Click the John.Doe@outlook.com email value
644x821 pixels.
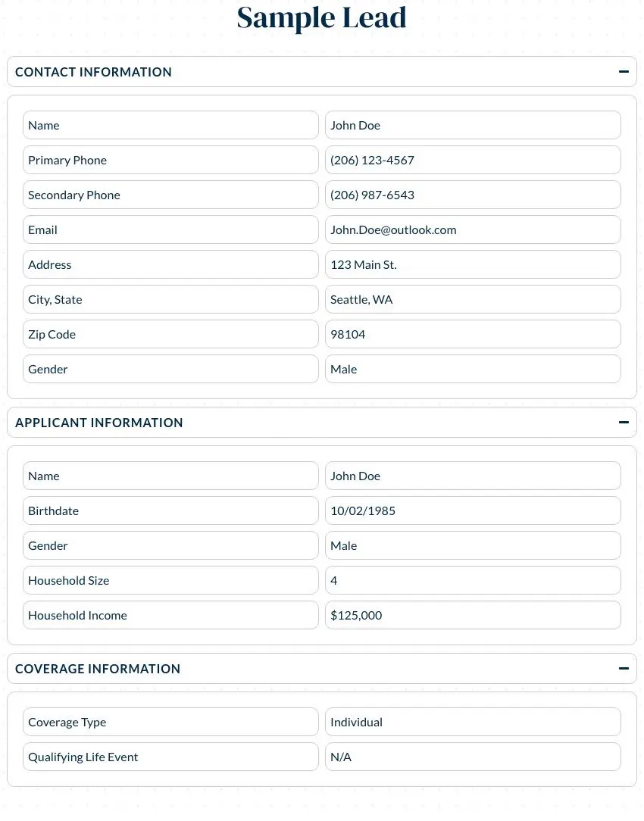473,229
